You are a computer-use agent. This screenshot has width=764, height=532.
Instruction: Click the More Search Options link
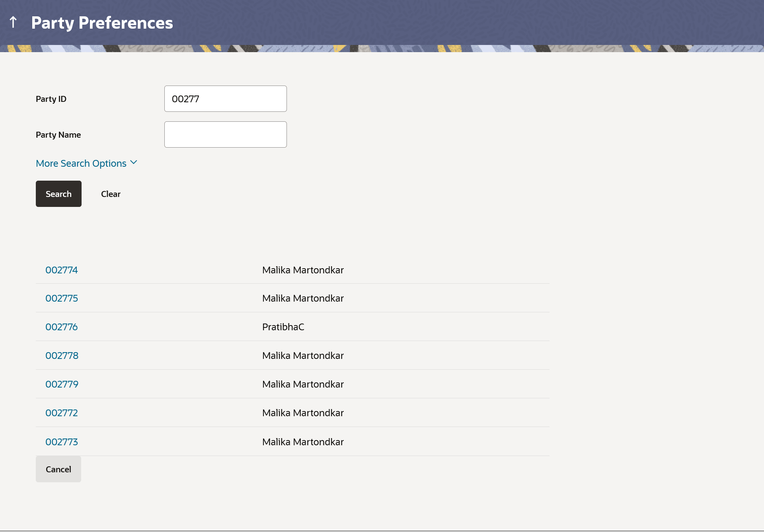pyautogui.click(x=81, y=164)
